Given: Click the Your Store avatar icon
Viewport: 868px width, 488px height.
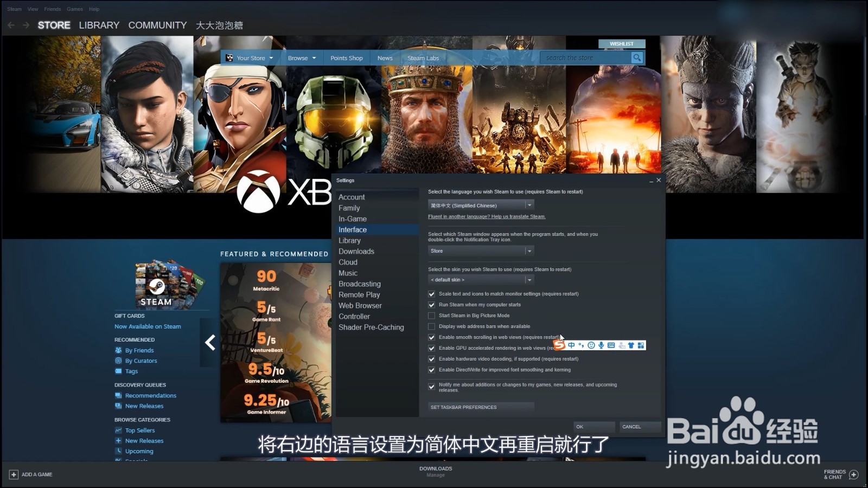Looking at the screenshot, I should coord(229,57).
